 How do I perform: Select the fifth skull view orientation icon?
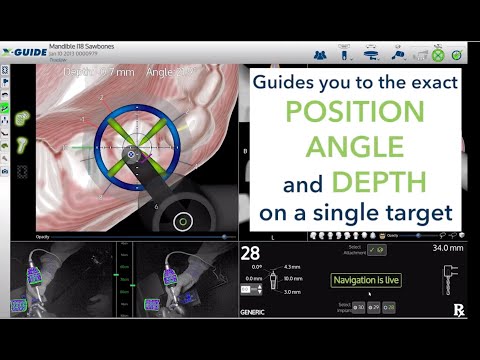click(347, 236)
